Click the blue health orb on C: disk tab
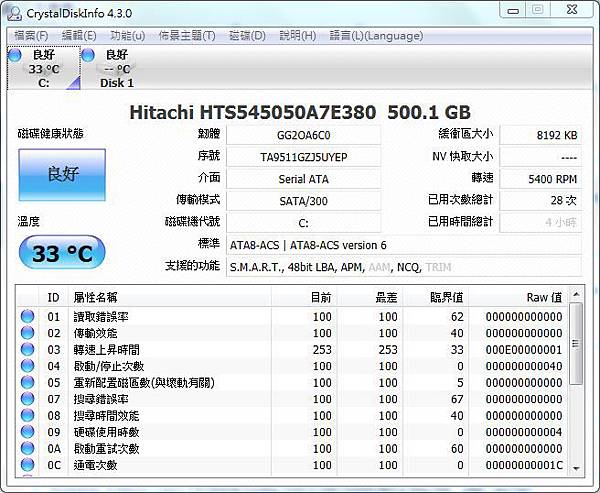 coord(15,55)
